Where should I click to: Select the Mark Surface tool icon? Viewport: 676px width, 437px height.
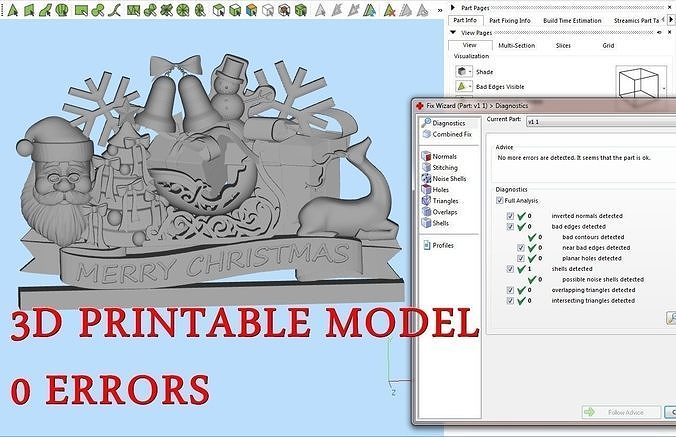tap(45, 9)
